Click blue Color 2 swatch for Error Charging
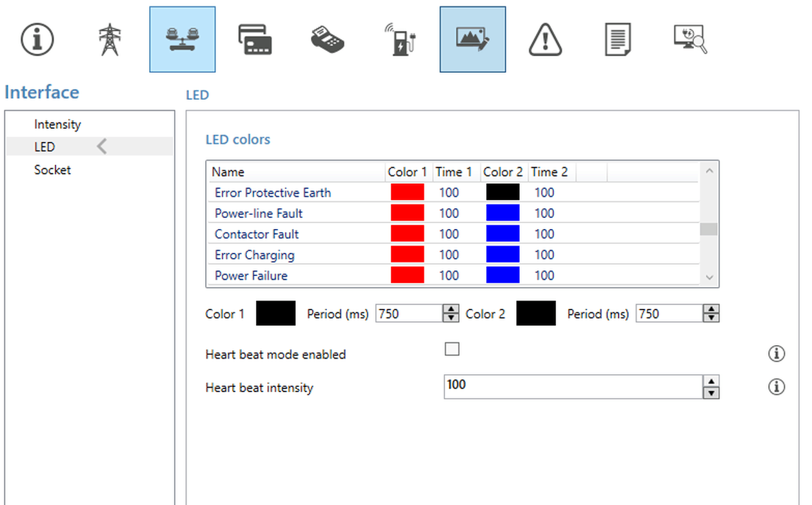Viewport: 812px width, 505px height. (502, 255)
